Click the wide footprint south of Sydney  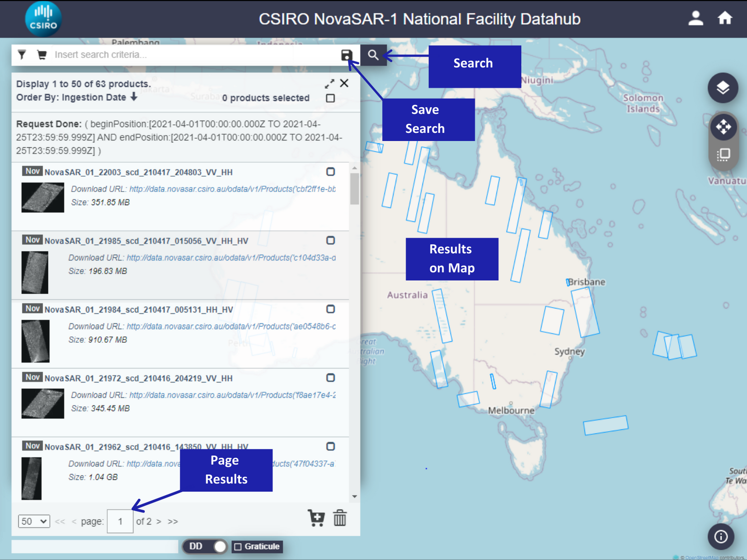point(606,425)
